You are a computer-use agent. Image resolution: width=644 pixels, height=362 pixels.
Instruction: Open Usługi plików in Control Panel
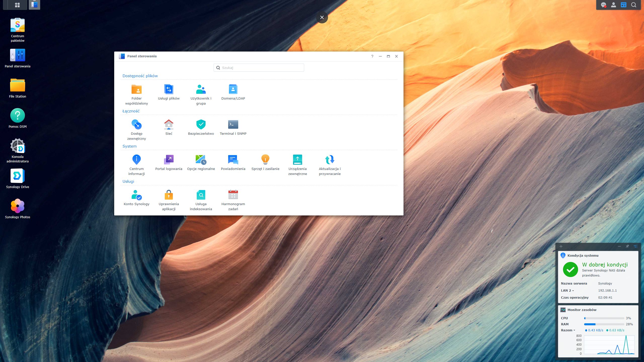[169, 92]
